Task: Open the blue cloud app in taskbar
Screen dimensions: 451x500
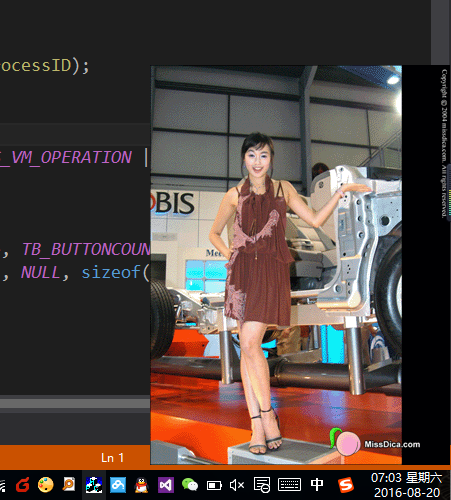Action: pos(118,485)
